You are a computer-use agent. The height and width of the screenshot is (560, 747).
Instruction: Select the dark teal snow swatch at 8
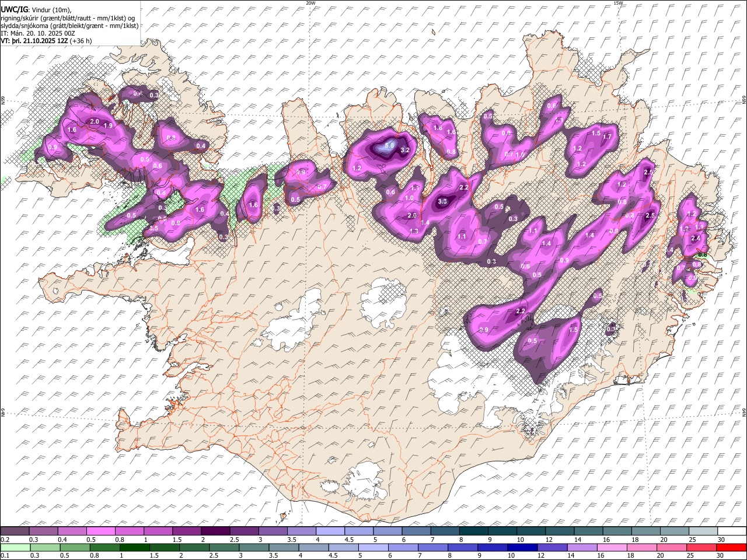tap(473, 531)
